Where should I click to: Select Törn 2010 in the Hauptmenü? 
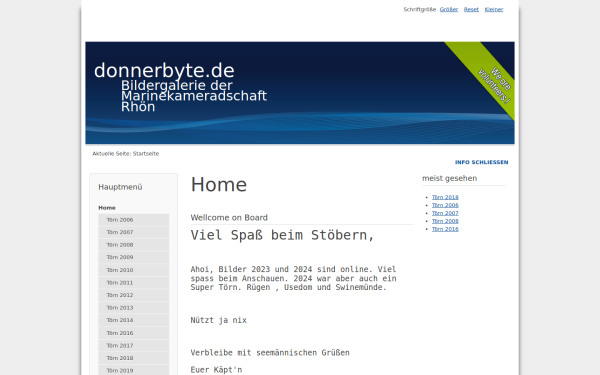133,270
